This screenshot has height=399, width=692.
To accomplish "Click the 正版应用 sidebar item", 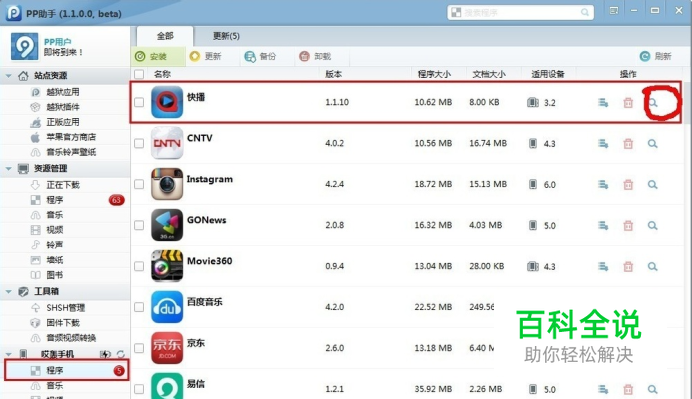I will (63, 122).
